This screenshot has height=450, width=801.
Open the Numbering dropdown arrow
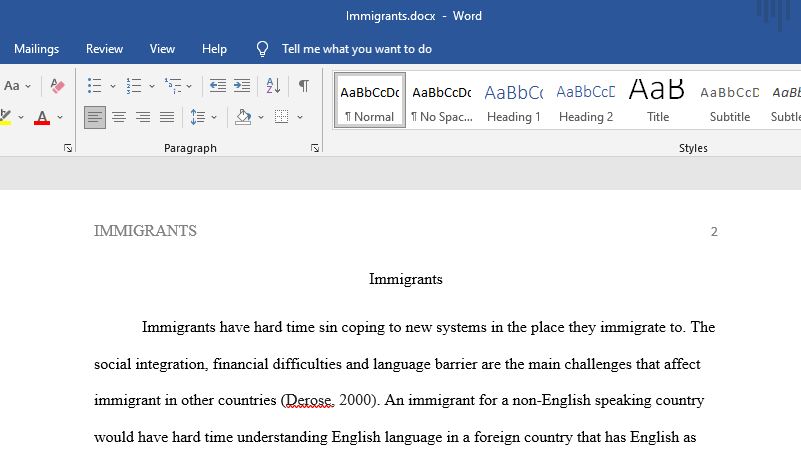click(x=152, y=86)
